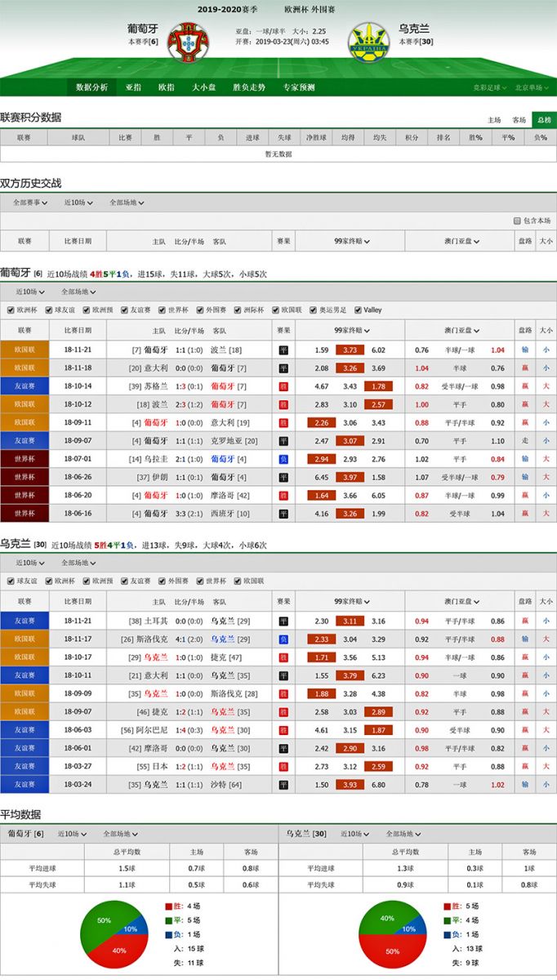Image resolution: width=557 pixels, height=980 pixels.
Task: Open 全部场地 dropdown in head-to-head section
Action: [x=125, y=203]
